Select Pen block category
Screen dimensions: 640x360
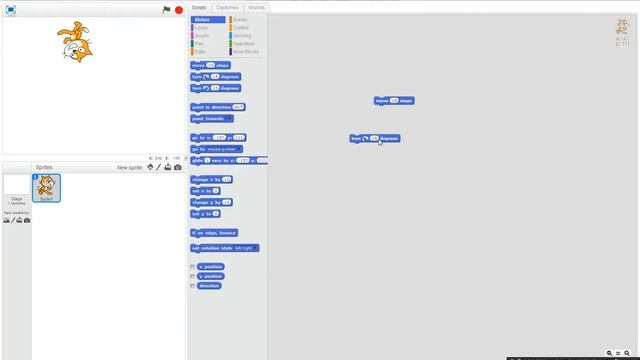tap(199, 44)
